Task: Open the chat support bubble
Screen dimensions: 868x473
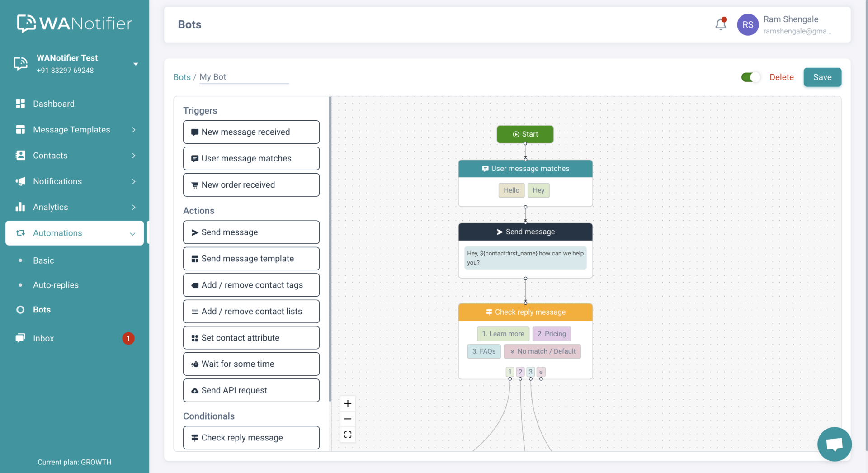Action: (x=834, y=444)
